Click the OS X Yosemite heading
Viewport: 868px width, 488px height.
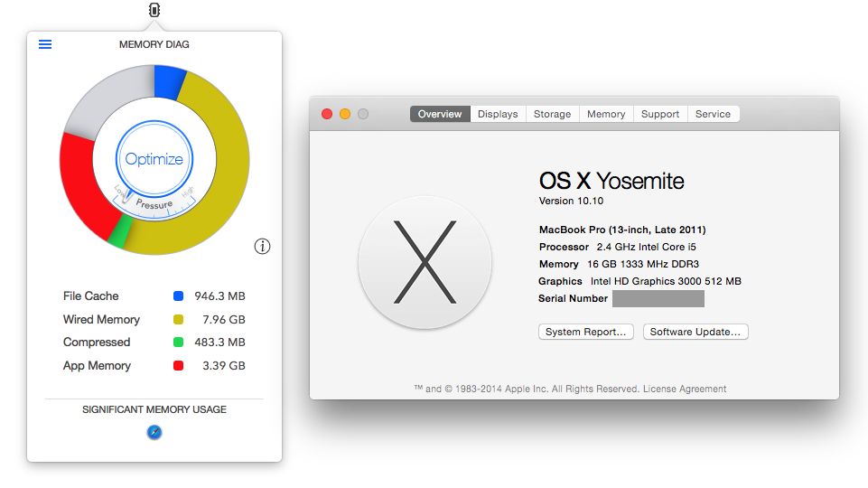tap(611, 181)
